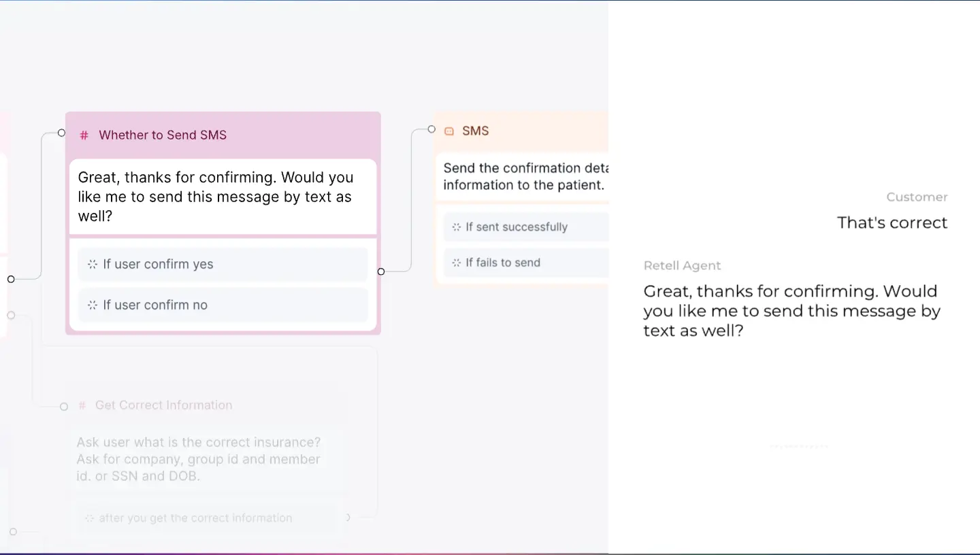The width and height of the screenshot is (980, 555).
Task: Click the # icon on Whether to Send SMS node
Action: [84, 135]
